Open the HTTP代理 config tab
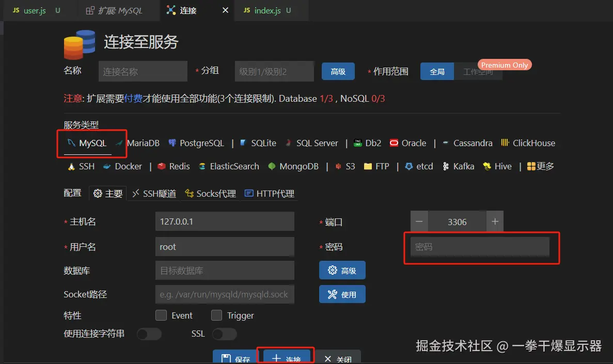The width and height of the screenshot is (613, 364). click(x=270, y=194)
